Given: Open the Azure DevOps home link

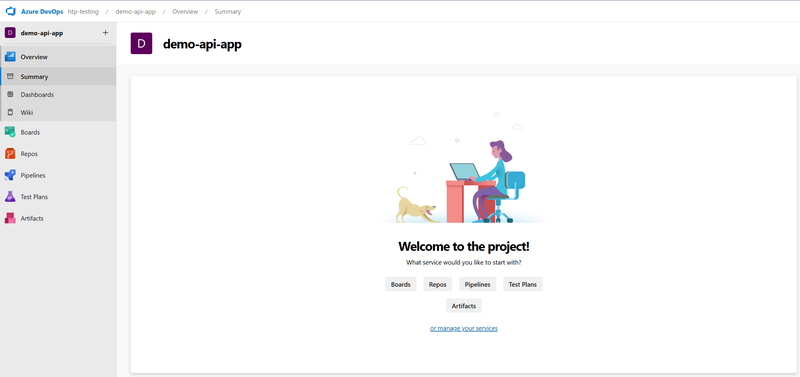Looking at the screenshot, I should pyautogui.click(x=42, y=11).
